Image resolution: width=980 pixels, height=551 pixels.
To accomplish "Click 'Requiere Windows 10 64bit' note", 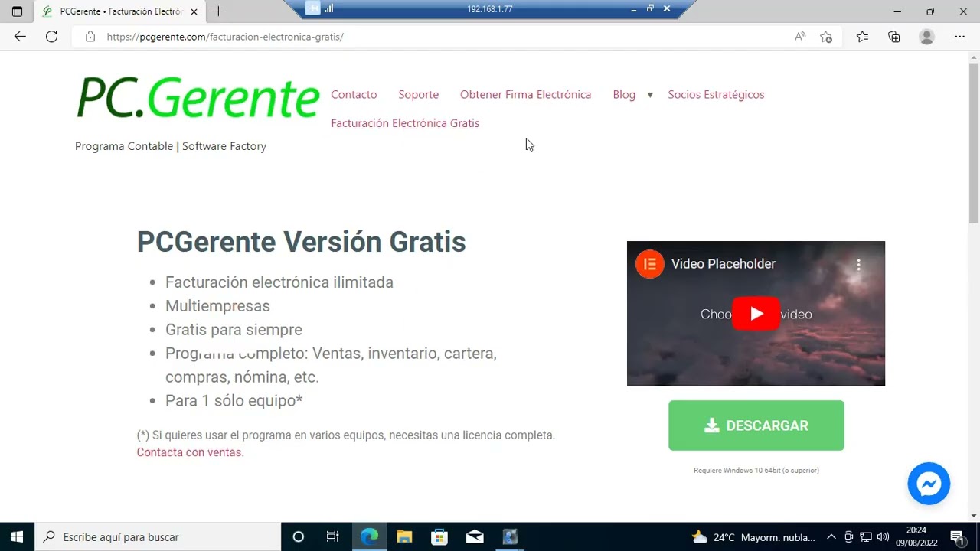I will tap(756, 471).
